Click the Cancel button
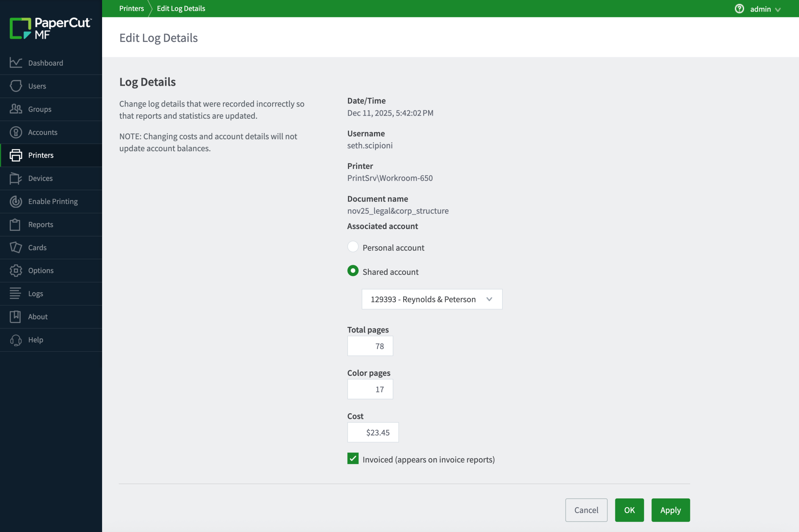This screenshot has width=799, height=532. pos(586,510)
